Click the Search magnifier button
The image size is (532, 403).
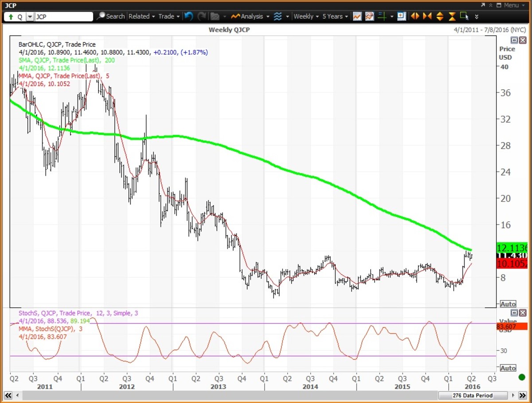[111, 16]
